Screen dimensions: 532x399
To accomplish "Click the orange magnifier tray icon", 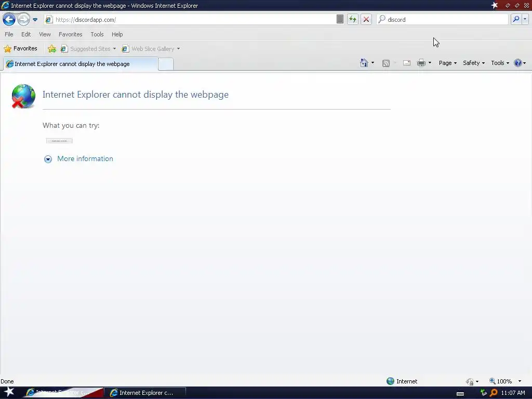I will coord(494,393).
